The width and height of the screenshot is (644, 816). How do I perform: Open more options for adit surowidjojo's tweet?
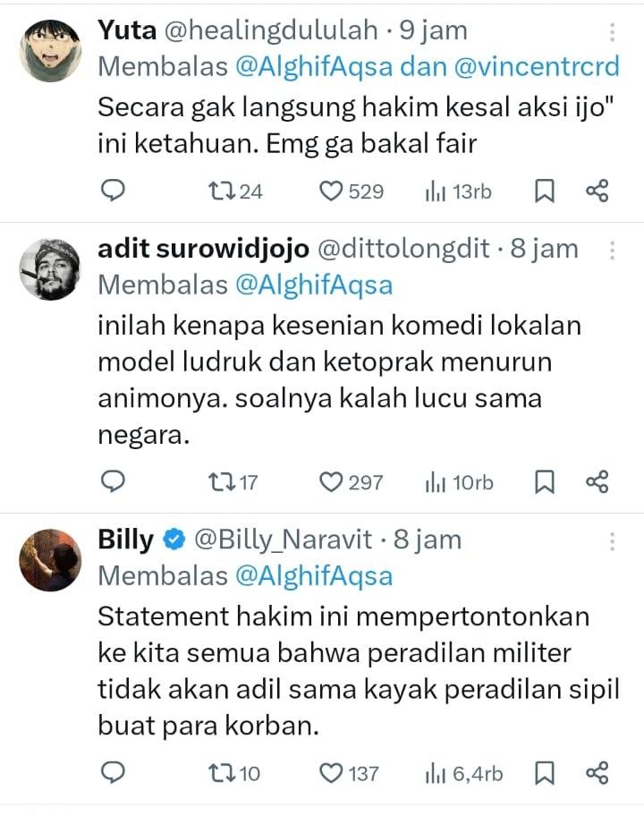(613, 251)
